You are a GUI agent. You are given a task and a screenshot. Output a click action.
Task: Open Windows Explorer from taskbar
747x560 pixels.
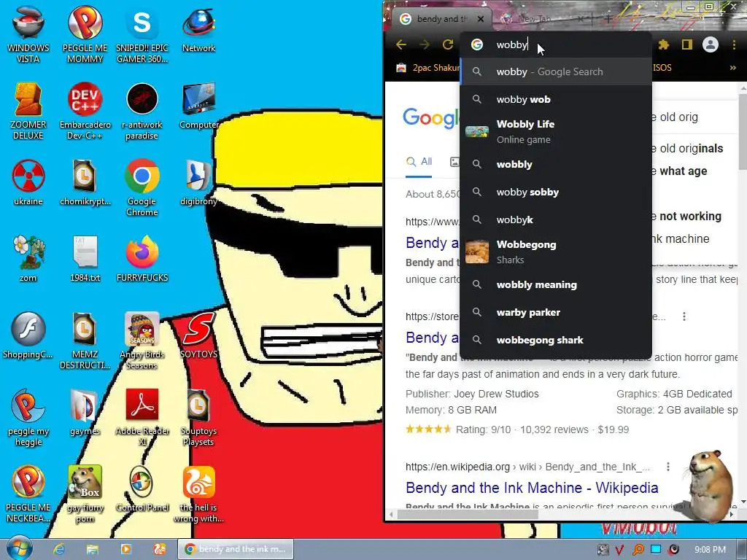[x=93, y=549]
